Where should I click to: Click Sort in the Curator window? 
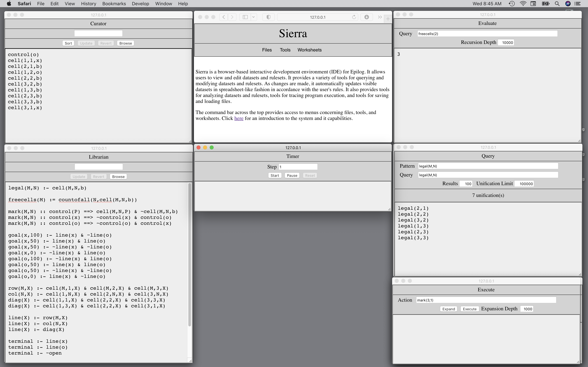tap(68, 43)
